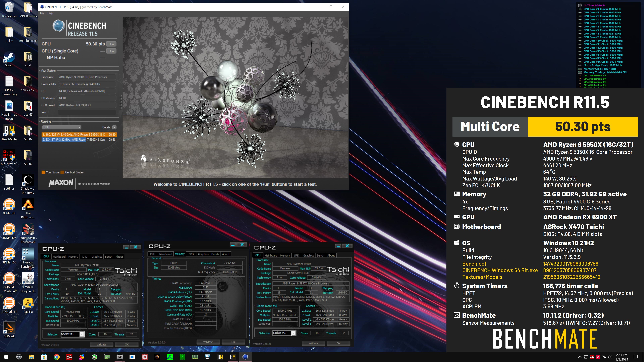The width and height of the screenshot is (644, 362).
Task: Open the Cinebench File menu
Action: coord(42,13)
